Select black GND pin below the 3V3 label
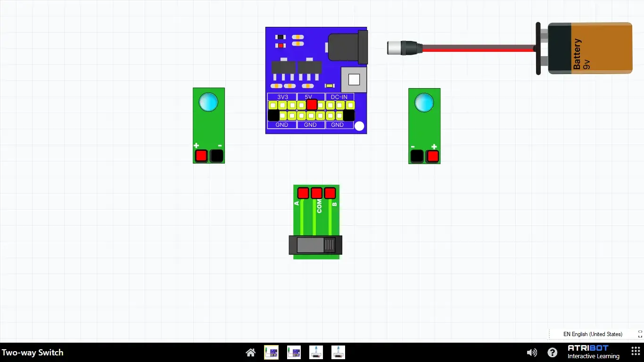The image size is (644, 362). coord(273,115)
